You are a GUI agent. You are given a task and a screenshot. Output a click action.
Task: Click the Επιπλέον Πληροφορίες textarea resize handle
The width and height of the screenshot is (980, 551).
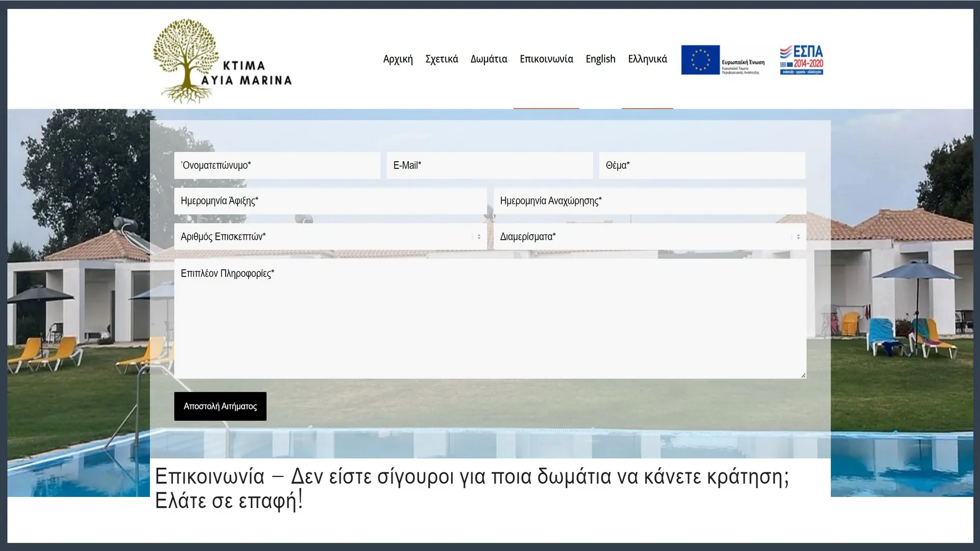click(x=803, y=375)
